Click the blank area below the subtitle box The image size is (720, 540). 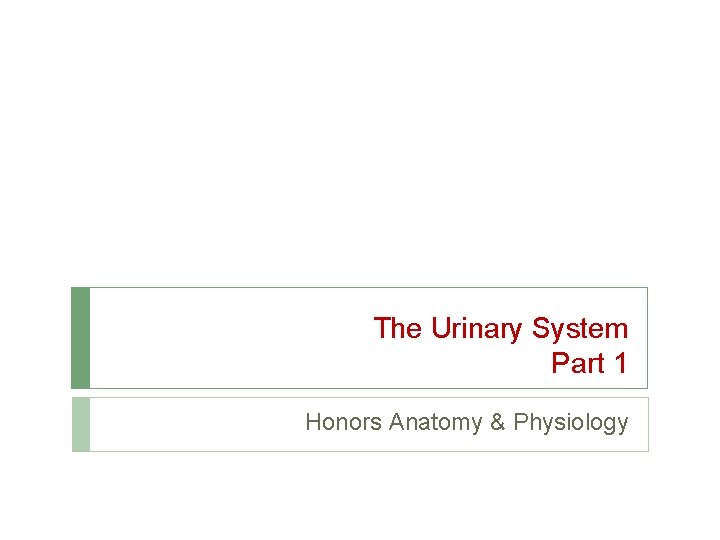[360, 496]
